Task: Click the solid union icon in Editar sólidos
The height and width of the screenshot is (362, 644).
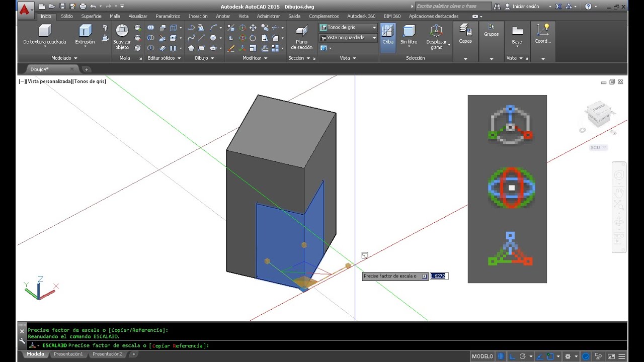Action: pyautogui.click(x=151, y=28)
